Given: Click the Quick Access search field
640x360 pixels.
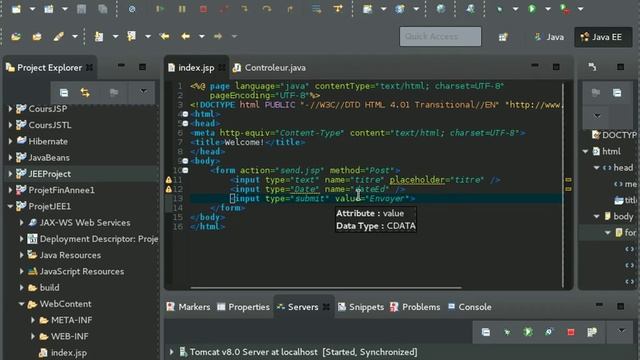Looking at the screenshot, I should tap(440, 37).
